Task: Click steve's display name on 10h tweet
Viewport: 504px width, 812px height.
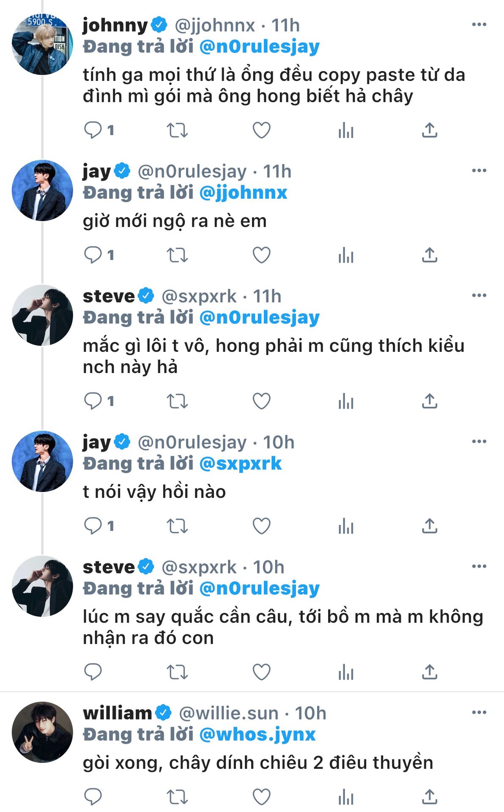Action: coord(109,567)
